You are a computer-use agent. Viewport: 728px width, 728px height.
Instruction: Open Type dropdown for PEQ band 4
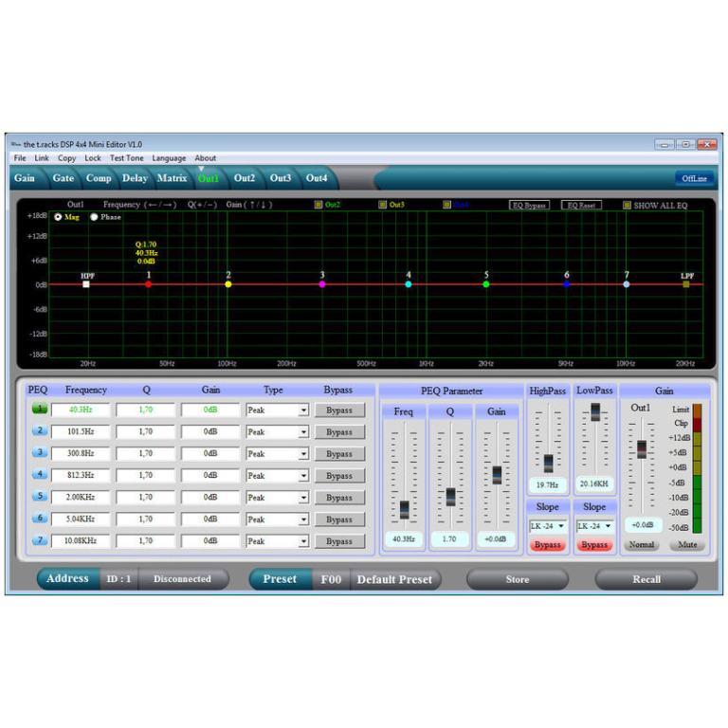[303, 476]
